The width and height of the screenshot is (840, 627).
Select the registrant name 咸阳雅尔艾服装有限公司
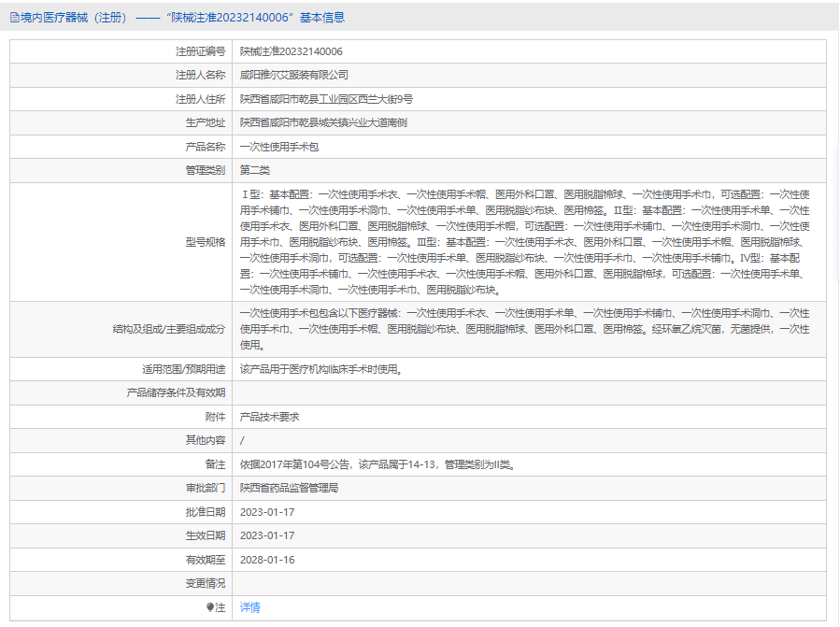[x=293, y=75]
